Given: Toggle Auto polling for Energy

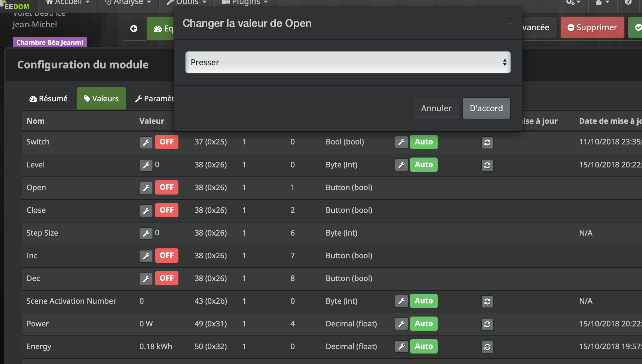Looking at the screenshot, I should [424, 346].
